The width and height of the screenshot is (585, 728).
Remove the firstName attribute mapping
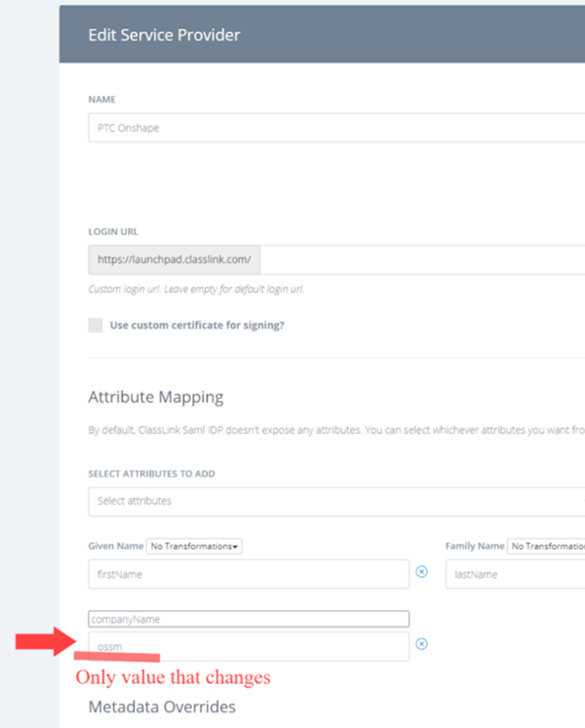pos(421,572)
